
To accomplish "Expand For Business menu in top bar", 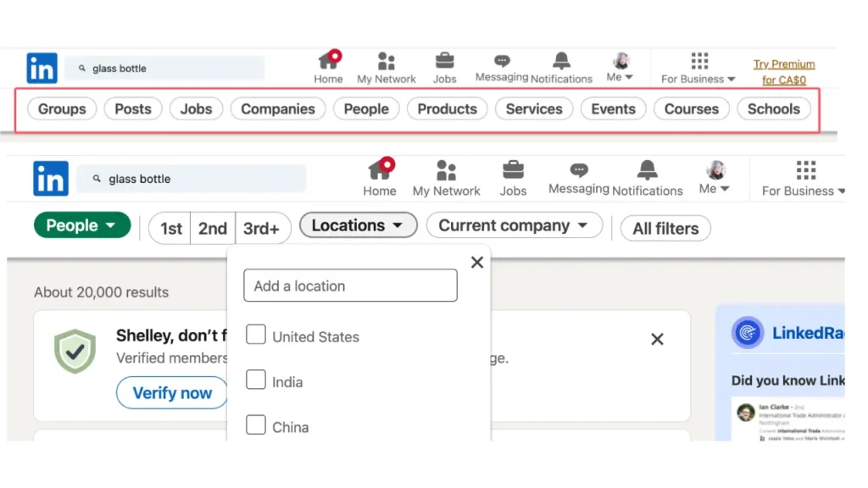I will pos(698,68).
